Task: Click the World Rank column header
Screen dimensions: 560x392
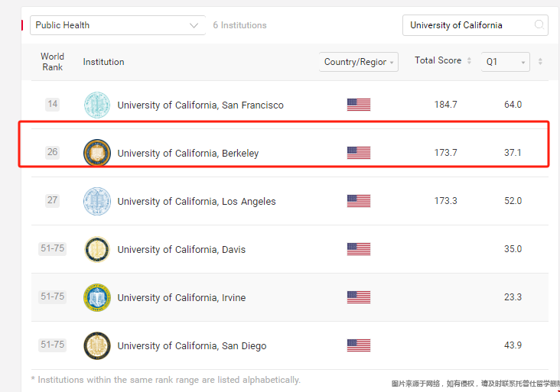Action: coord(53,62)
